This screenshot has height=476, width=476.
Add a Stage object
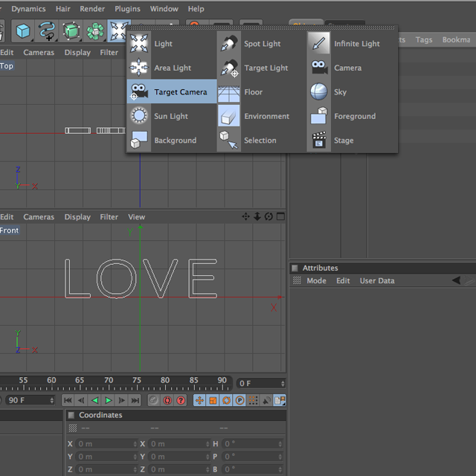[x=352, y=141]
